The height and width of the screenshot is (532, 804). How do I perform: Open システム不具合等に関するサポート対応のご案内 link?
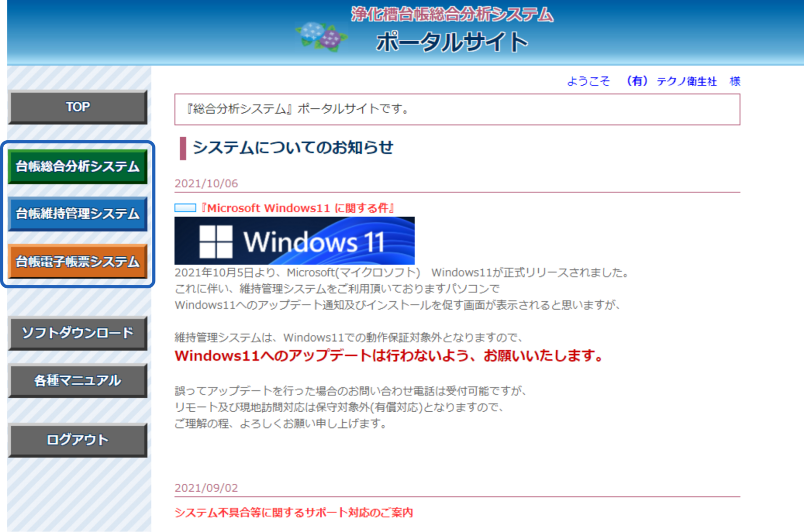click(x=294, y=513)
